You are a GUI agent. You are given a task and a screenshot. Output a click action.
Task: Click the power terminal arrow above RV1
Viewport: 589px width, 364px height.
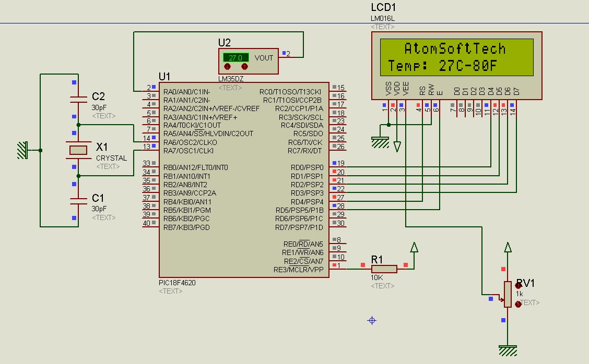[508, 247]
